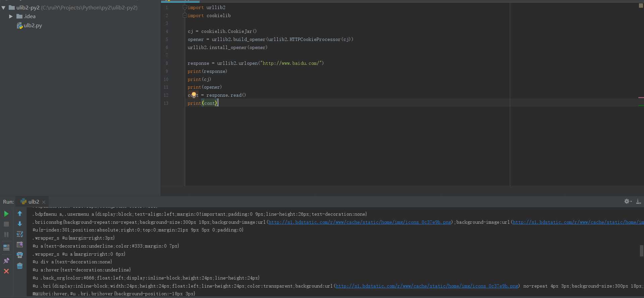The image size is (644, 298).
Task: Click the Up the stack trace arrow
Action: (20, 214)
